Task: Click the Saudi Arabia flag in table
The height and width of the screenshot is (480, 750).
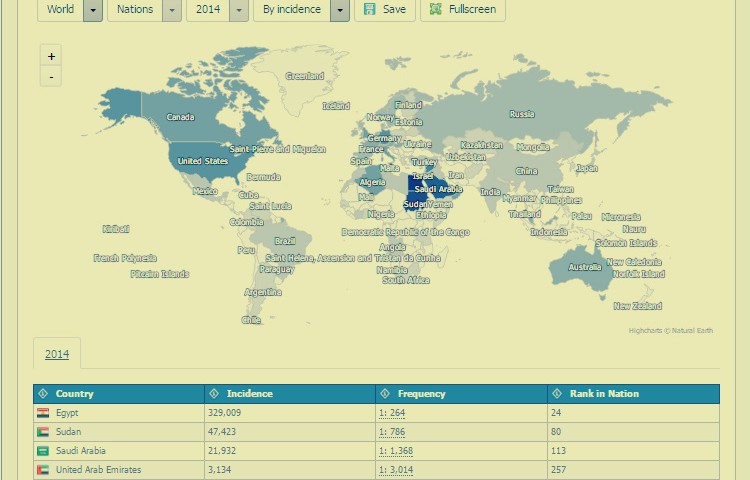Action: coord(43,451)
